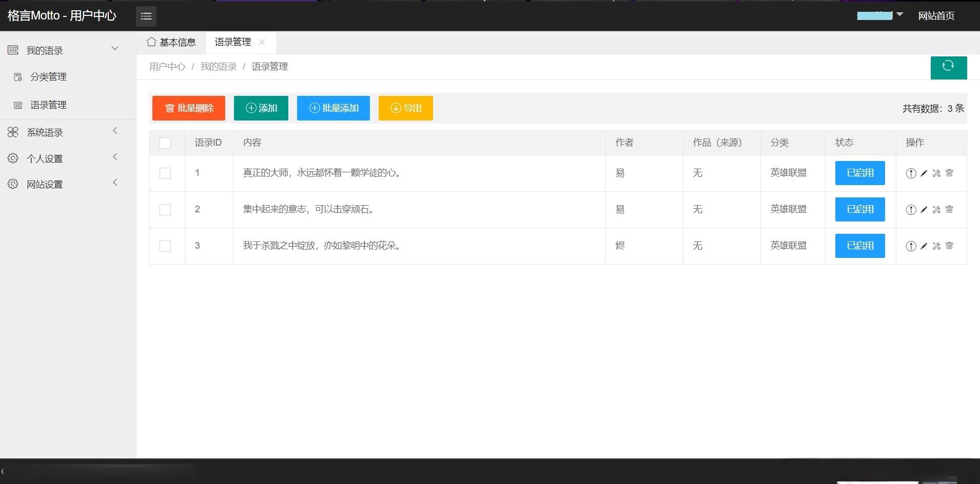Click the pencil edit icon for quote 1
This screenshot has width=980, height=484.
924,173
